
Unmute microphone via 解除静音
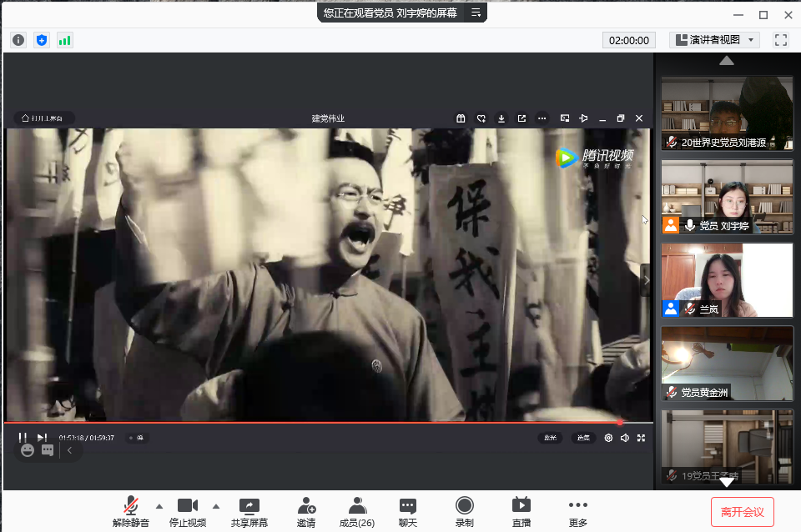tap(131, 511)
